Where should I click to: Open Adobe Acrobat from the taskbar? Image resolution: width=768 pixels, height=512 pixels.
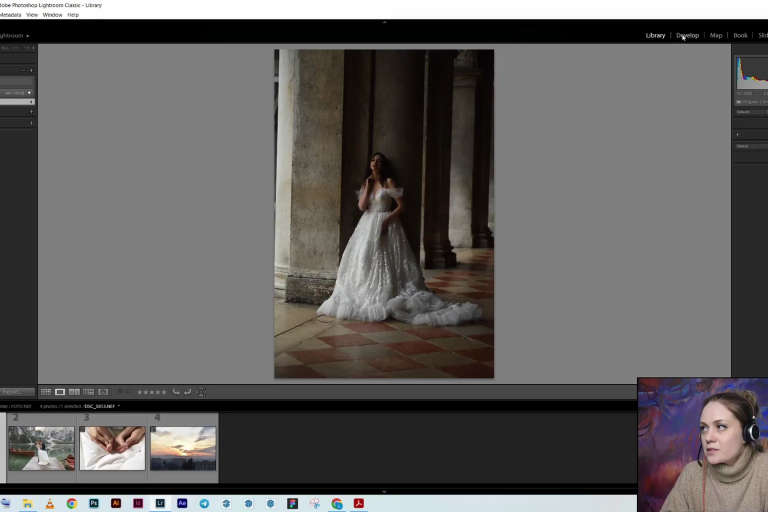(359, 504)
